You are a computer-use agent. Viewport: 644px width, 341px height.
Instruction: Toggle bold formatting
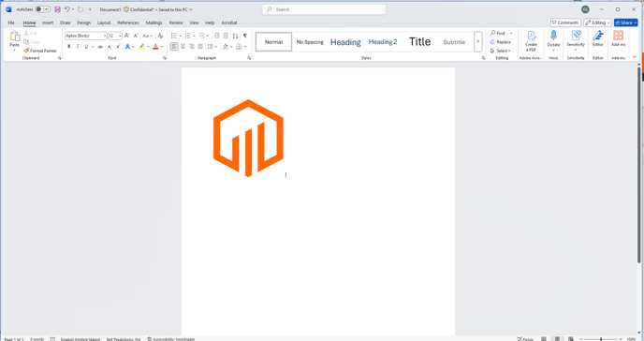(x=69, y=47)
